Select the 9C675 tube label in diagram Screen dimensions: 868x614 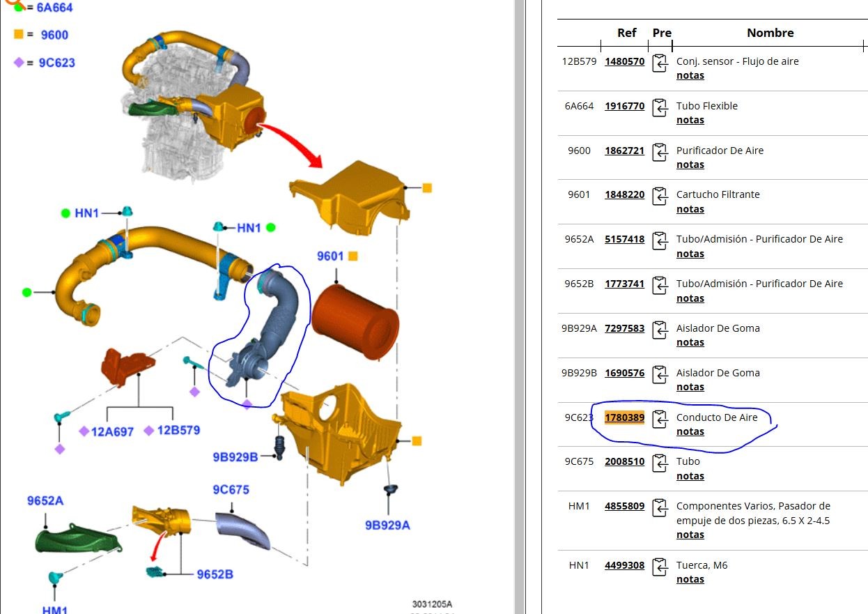pyautogui.click(x=231, y=490)
